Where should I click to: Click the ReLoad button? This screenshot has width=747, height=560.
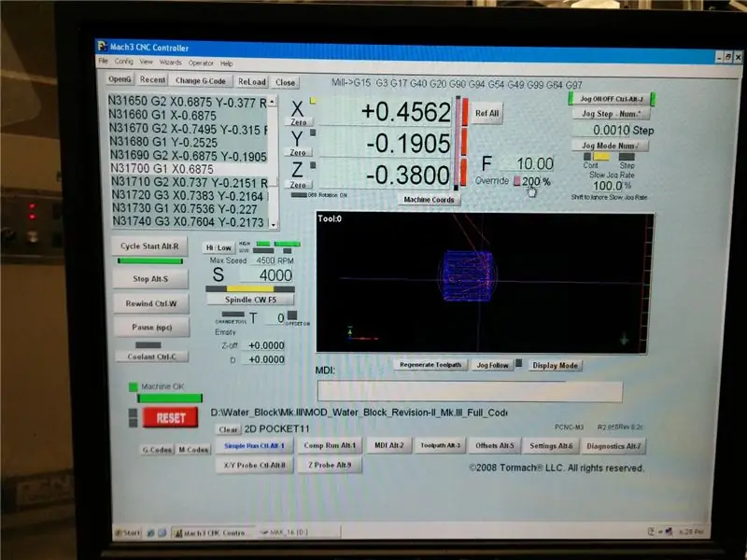click(252, 81)
